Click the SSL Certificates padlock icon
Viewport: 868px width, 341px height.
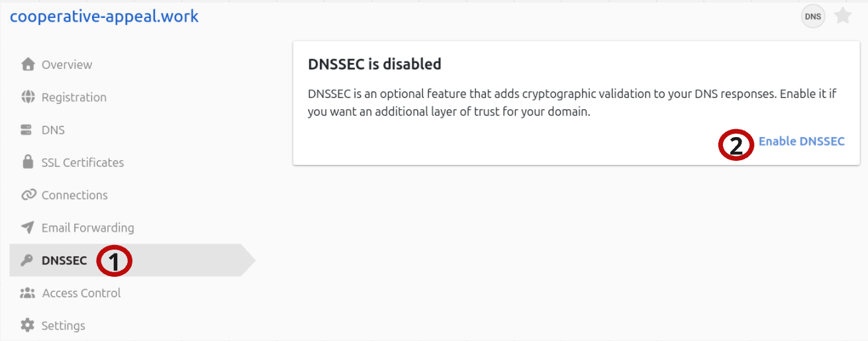coord(28,162)
